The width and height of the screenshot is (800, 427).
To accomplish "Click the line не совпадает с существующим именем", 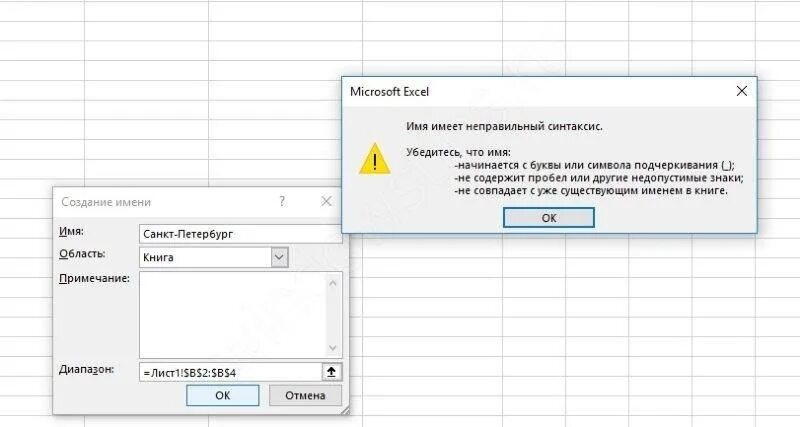I will pos(591,191).
